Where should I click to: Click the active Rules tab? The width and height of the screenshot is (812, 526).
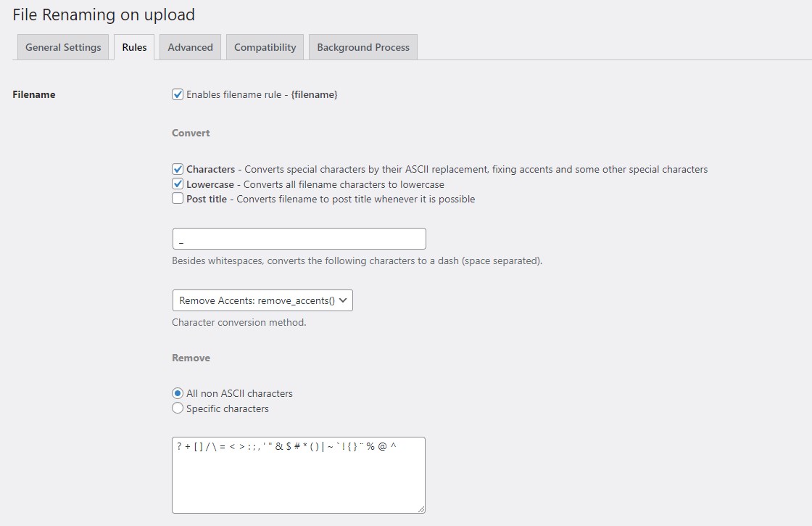133,46
